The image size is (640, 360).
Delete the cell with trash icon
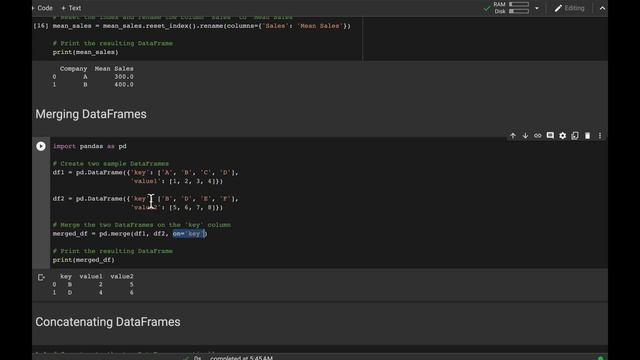(587, 136)
